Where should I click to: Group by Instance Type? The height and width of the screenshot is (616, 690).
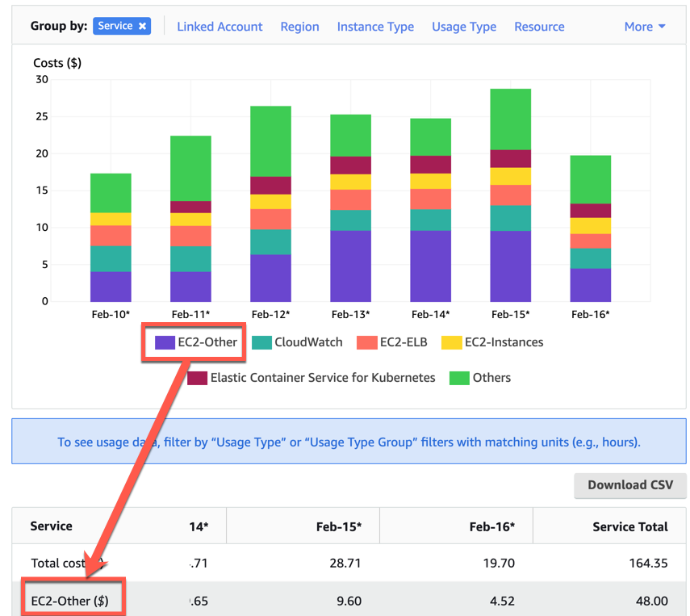pyautogui.click(x=375, y=27)
